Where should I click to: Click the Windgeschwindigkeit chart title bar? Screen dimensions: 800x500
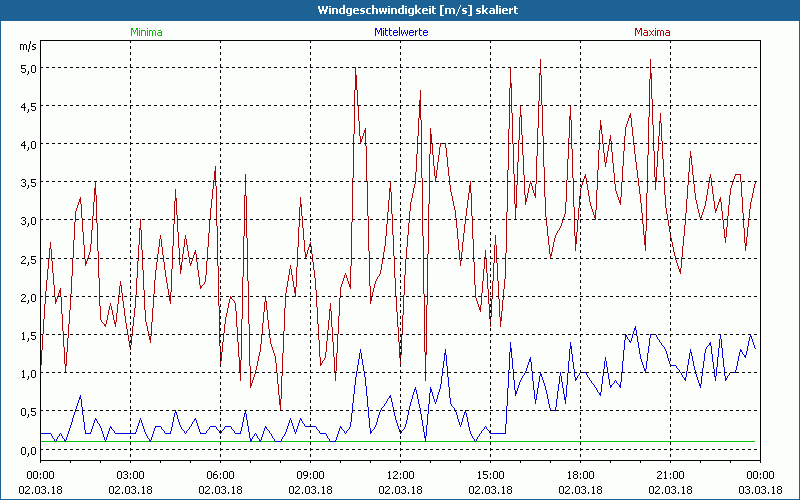[x=400, y=10]
